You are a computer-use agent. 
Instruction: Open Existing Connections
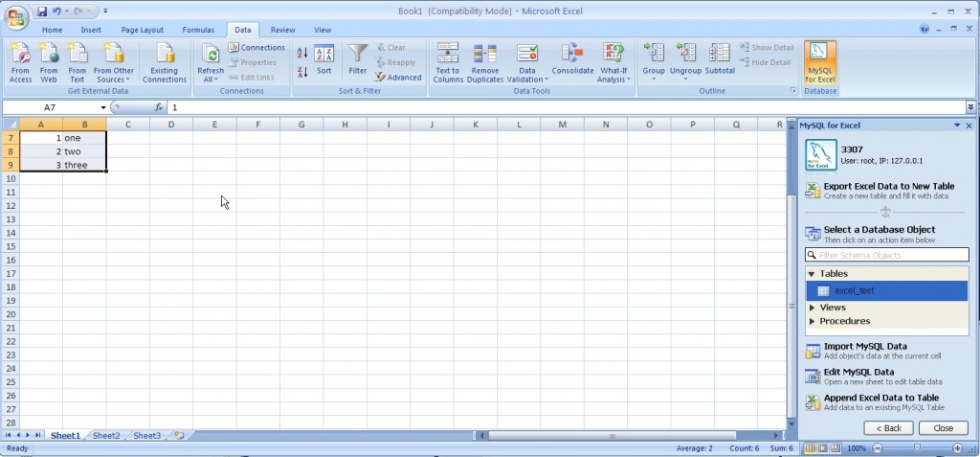(x=165, y=62)
